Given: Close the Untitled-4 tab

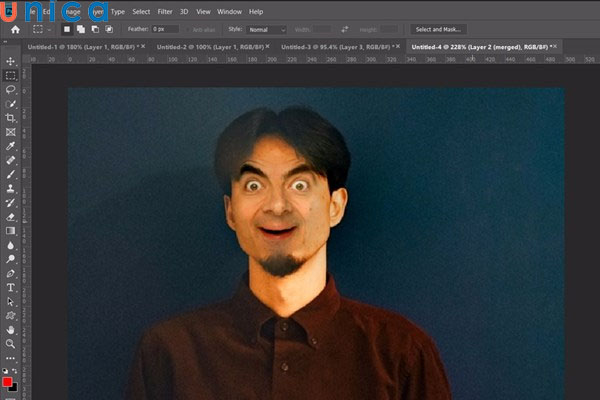Looking at the screenshot, I should [555, 46].
